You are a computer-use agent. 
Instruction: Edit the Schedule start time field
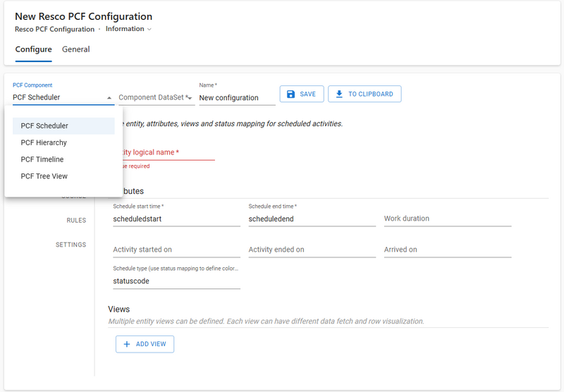click(177, 219)
